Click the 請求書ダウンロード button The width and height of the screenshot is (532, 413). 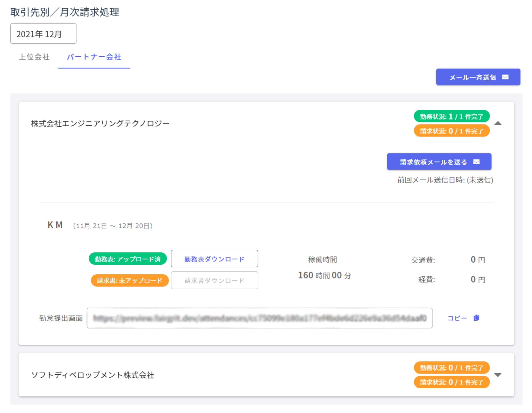(215, 280)
